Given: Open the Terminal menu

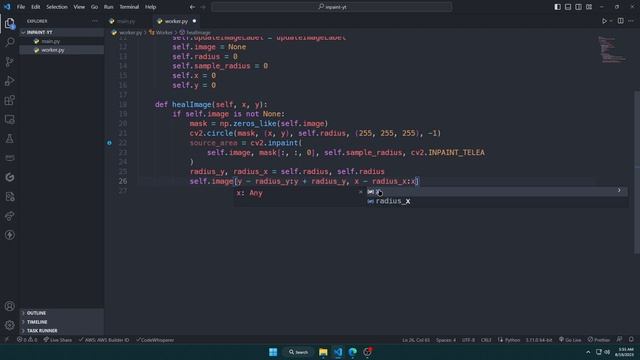Looking at the screenshot, I should [x=129, y=7].
